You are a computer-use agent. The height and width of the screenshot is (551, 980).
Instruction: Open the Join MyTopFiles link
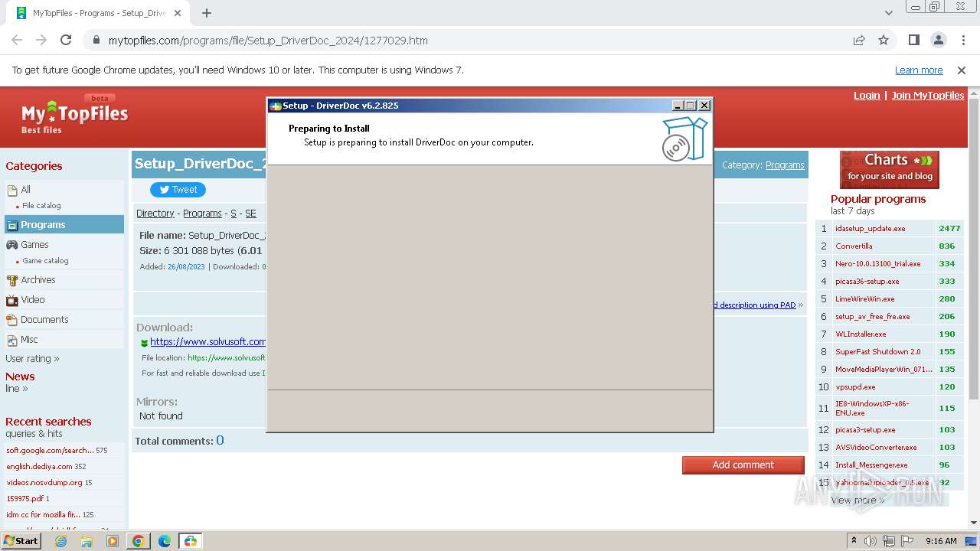[928, 95]
